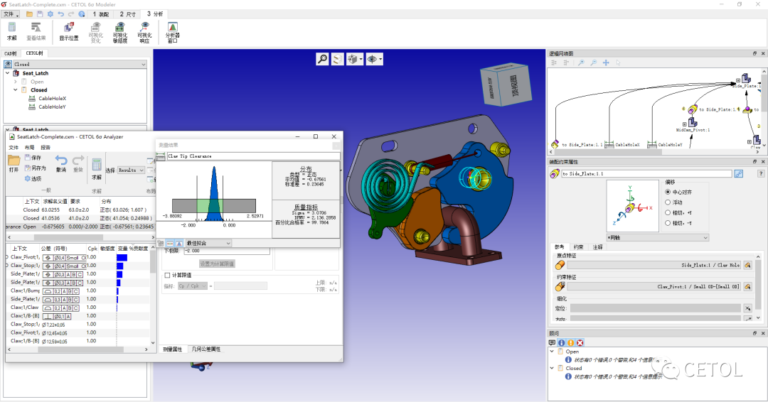Collapse the Seat_Latch tree node
Image resolution: width=768 pixels, height=402 pixels.
click(7, 73)
